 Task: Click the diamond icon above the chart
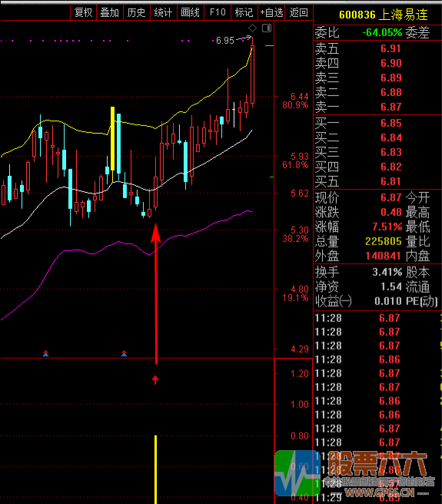253,28
